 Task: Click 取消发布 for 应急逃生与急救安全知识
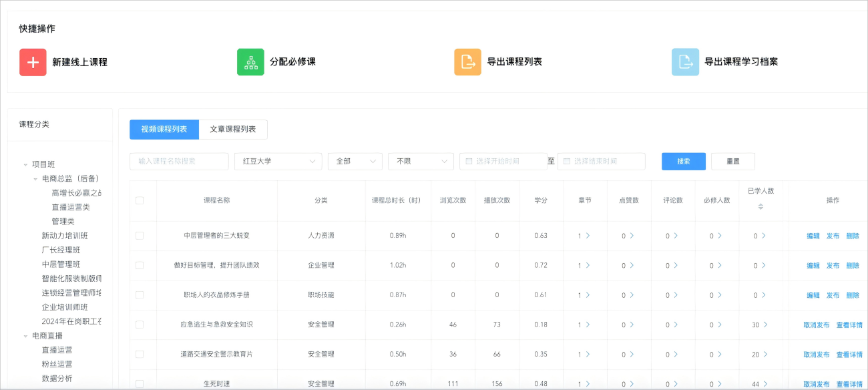(x=817, y=325)
